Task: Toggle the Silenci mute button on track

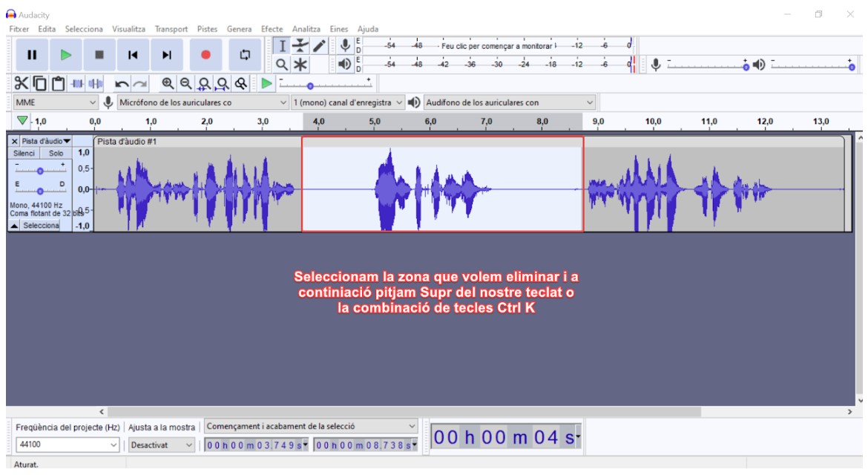Action: (x=24, y=153)
